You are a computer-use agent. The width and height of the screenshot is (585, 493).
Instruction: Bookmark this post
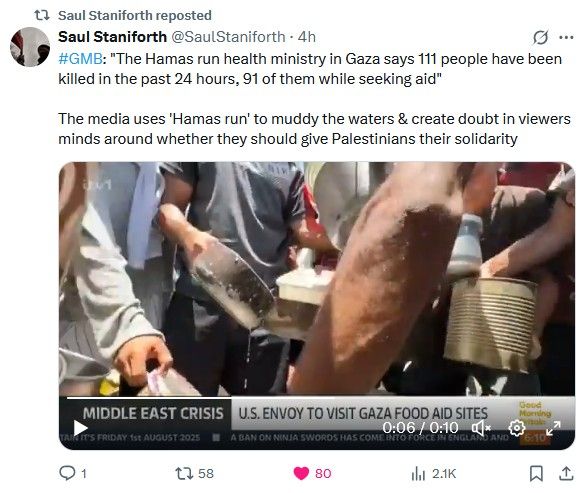point(536,473)
